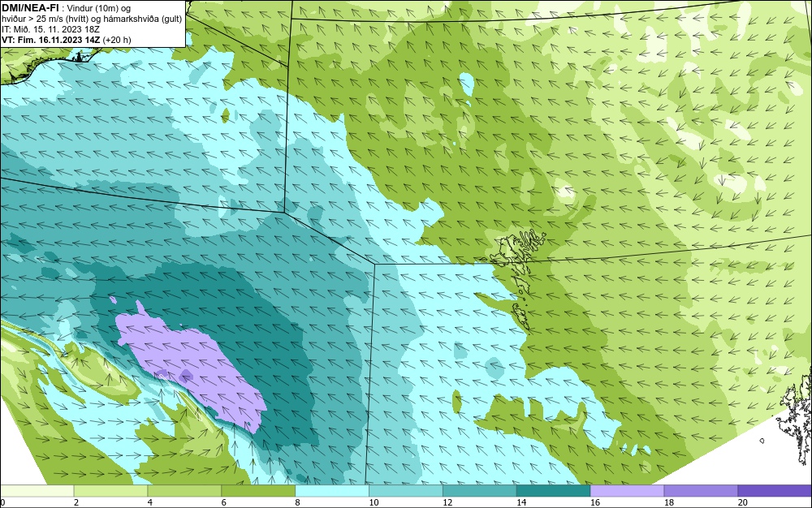This screenshot has height=508, width=812.
Task: Click the 2–4 m/s light green legend swatch
Action: tap(110, 491)
